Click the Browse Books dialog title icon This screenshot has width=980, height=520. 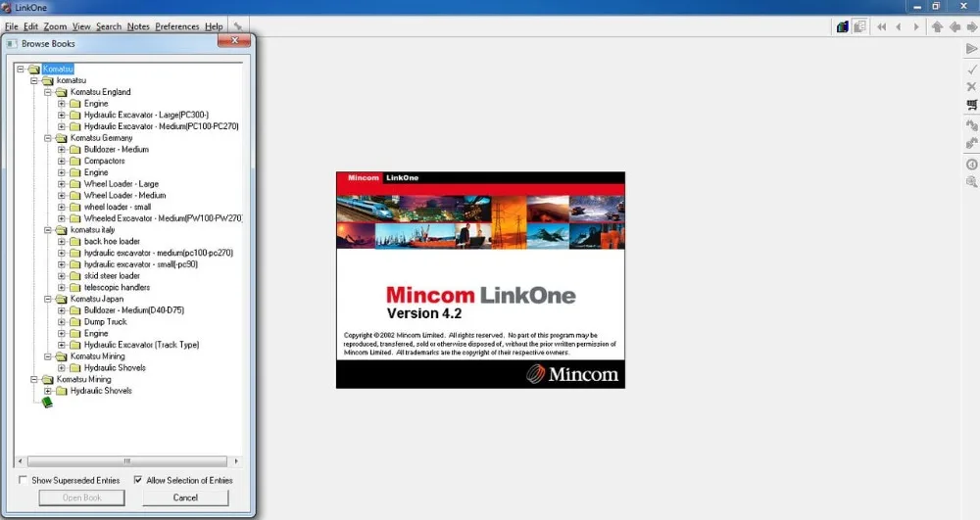pos(12,44)
